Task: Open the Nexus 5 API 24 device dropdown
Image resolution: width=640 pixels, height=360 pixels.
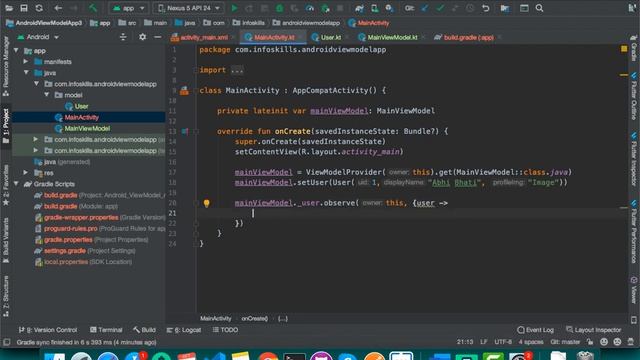Action: 189,8
